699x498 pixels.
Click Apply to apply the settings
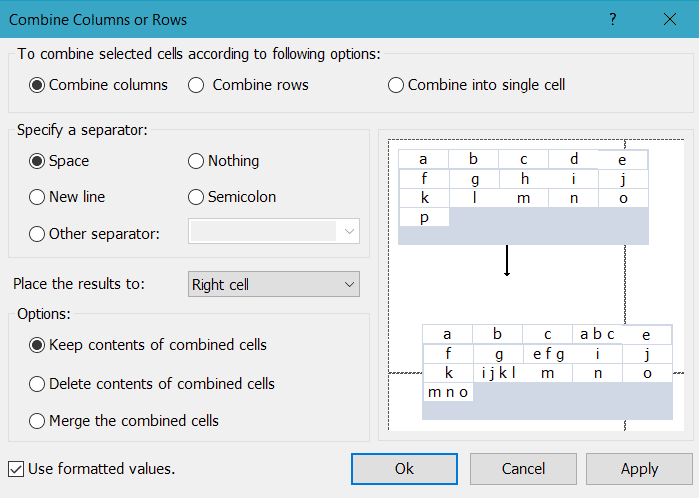coord(639,468)
